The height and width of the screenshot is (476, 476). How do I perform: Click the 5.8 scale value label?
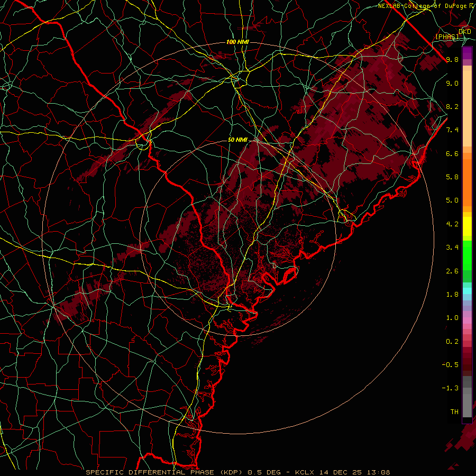click(452, 177)
